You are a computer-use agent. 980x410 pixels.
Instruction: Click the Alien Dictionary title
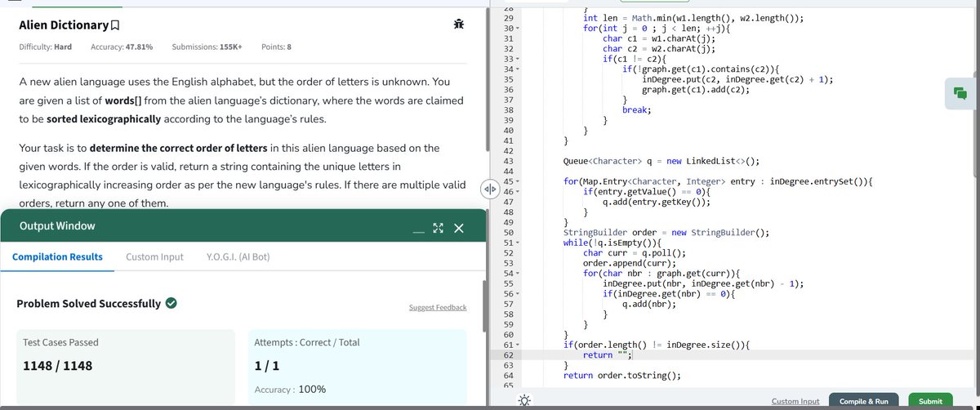[64, 26]
